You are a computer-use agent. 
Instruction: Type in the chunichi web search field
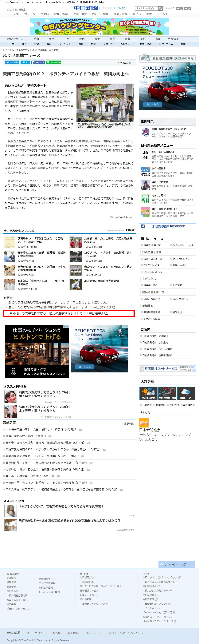[146, 9]
